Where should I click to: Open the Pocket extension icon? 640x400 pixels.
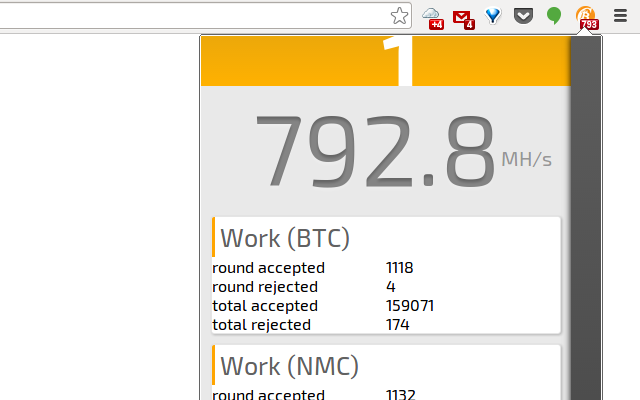[x=523, y=16]
